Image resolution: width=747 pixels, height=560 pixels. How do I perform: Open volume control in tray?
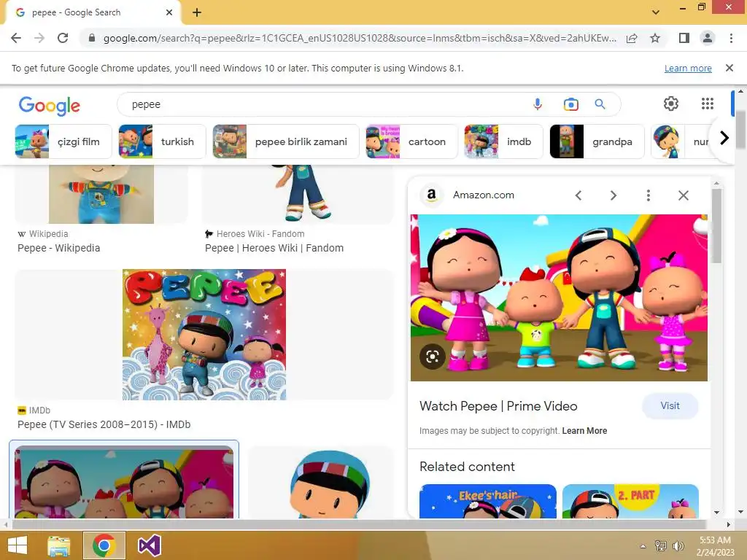point(678,545)
